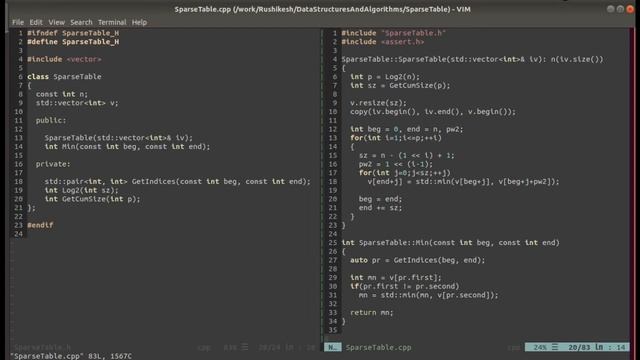Image resolution: width=640 pixels, height=360 pixels.
Task: Click line number 24 in left pane
Action: point(18,234)
